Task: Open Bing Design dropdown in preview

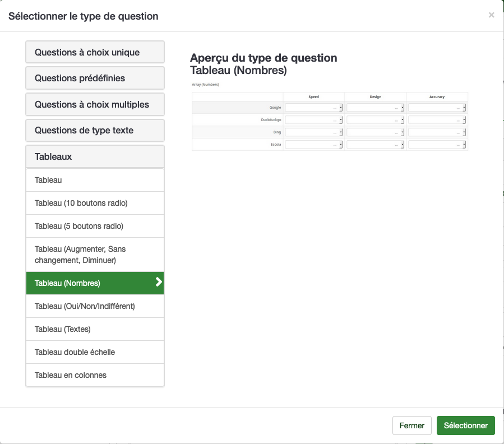Action: [375, 132]
